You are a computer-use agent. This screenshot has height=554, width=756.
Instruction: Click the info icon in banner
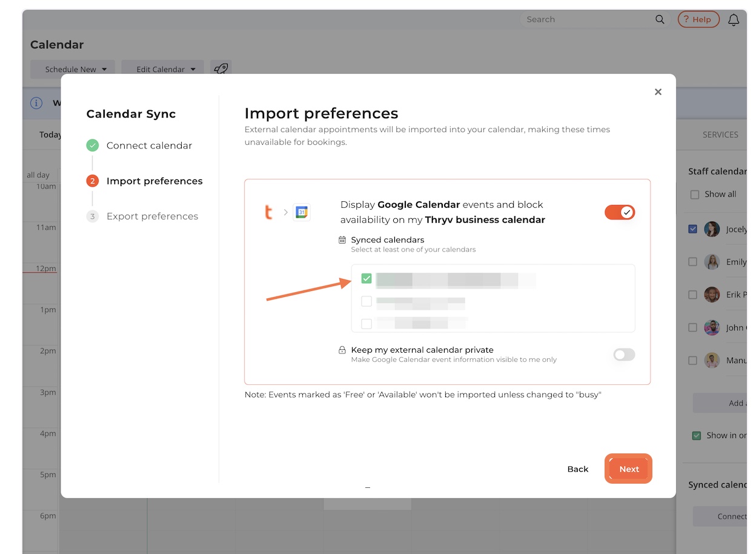pyautogui.click(x=36, y=103)
